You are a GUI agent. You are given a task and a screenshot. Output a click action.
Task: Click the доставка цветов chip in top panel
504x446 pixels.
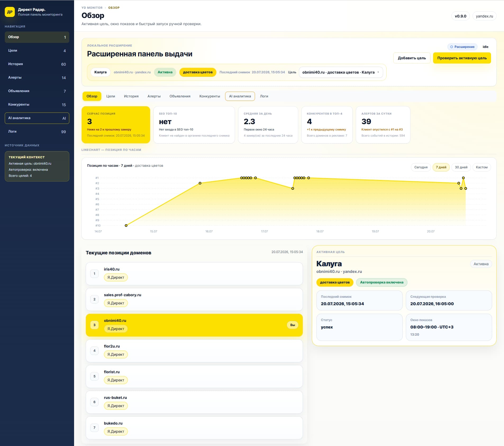198,72
